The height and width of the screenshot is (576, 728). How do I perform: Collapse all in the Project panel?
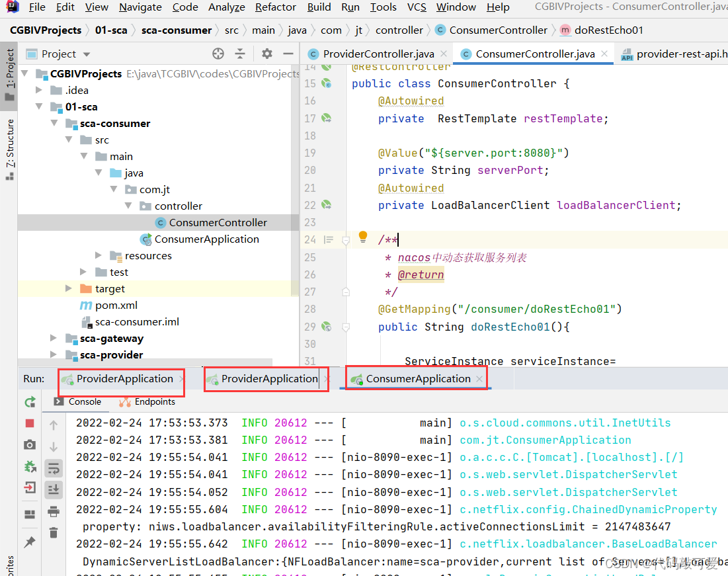click(240, 54)
